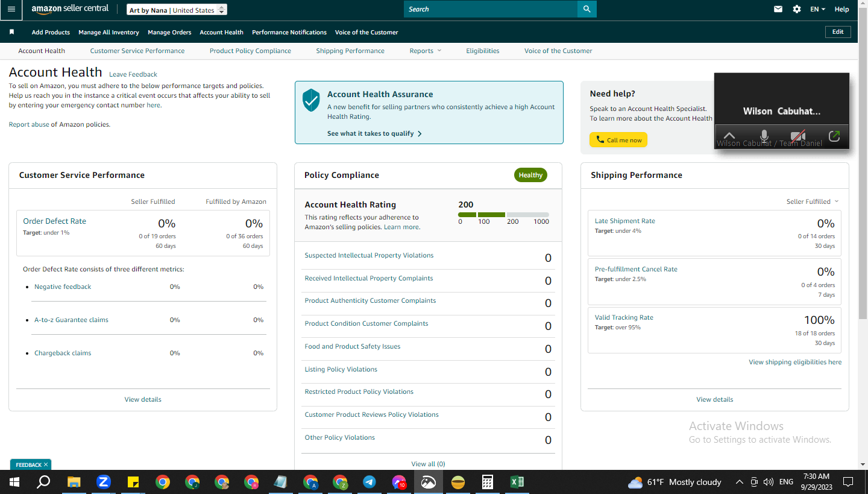Viewport: 868px width, 494px height.
Task: Click the search magnifier button
Action: [587, 9]
